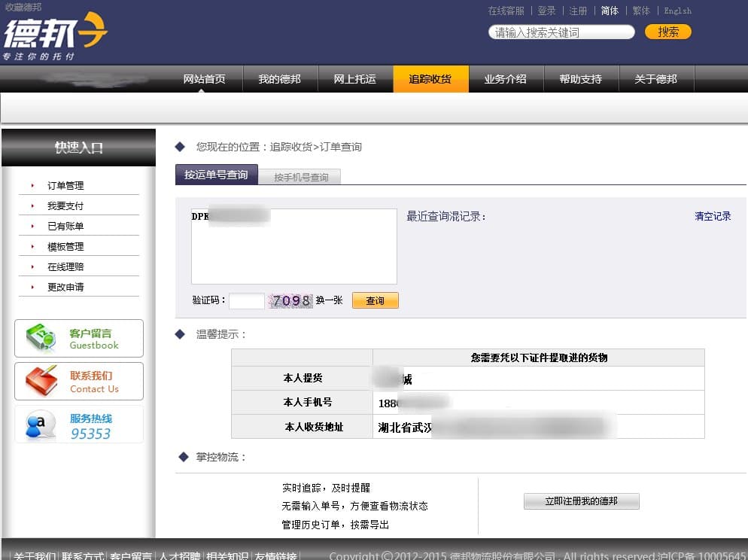The height and width of the screenshot is (560, 748).
Task: Open 追踪收货 menu item
Action: pos(430,79)
